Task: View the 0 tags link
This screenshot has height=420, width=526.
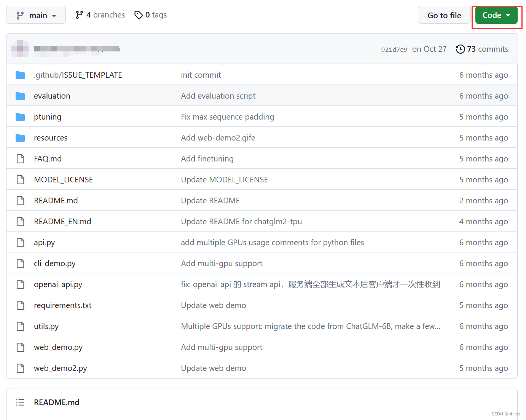Action: coord(151,15)
